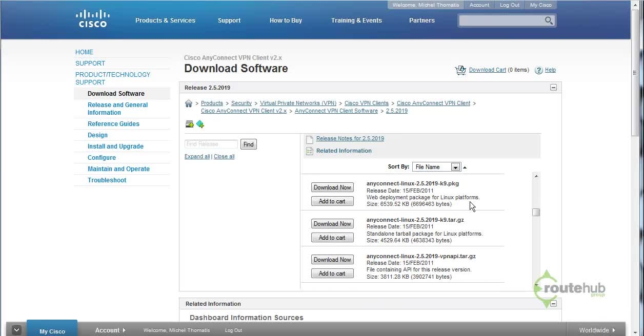Open the Download Cart link
Screen dimensions: 644x336
point(488,70)
